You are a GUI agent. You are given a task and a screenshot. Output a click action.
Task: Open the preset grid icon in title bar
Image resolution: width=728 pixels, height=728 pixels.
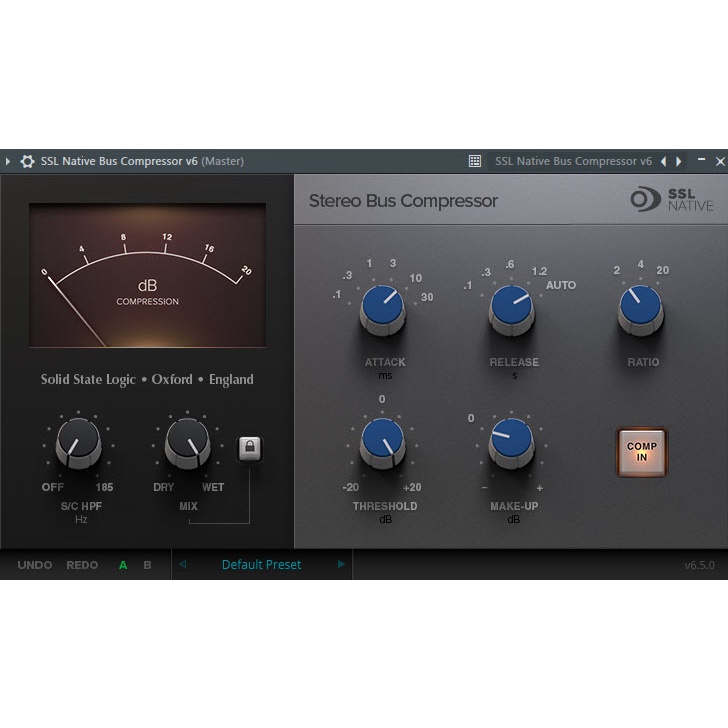(475, 161)
